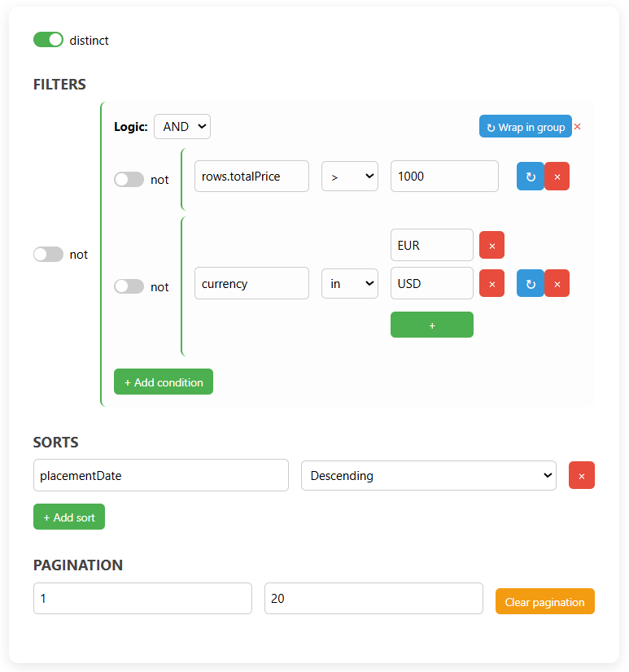The height and width of the screenshot is (672, 629).
Task: Click the Add condition button
Action: [x=163, y=382]
